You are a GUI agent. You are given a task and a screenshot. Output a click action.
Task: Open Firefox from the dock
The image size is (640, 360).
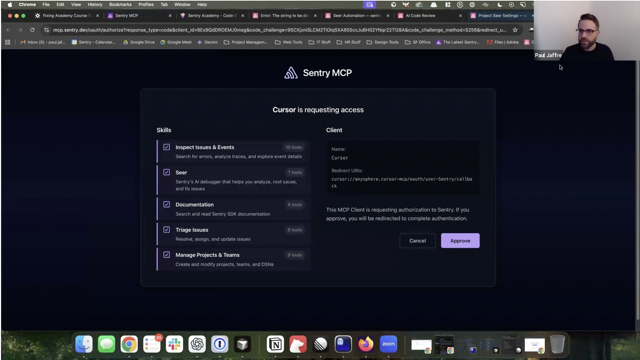(x=366, y=344)
